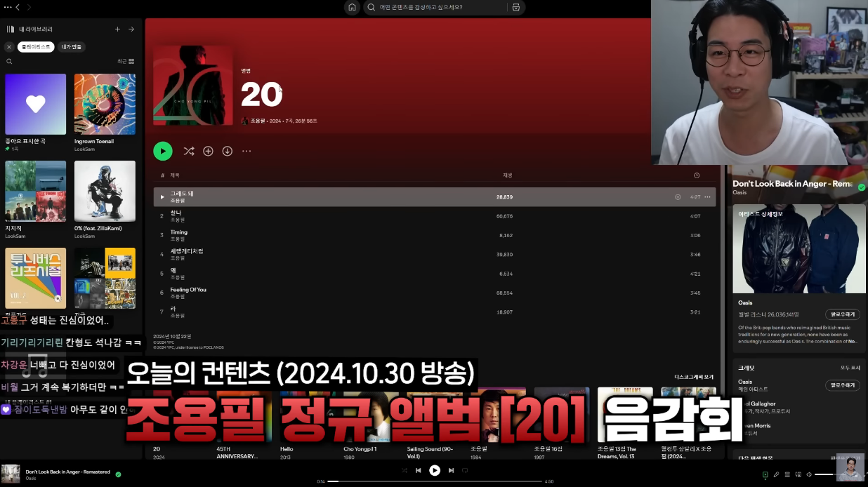Toggle the green saved checkmark in the bottom player bar
Image resolution: width=868 pixels, height=487 pixels.
pyautogui.click(x=118, y=474)
